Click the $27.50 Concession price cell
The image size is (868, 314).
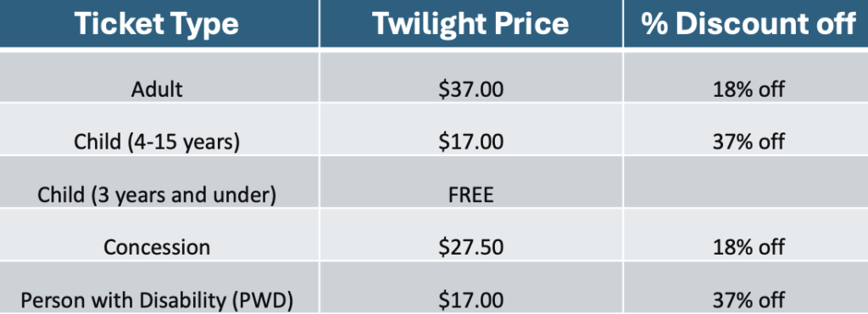pyautogui.click(x=471, y=235)
